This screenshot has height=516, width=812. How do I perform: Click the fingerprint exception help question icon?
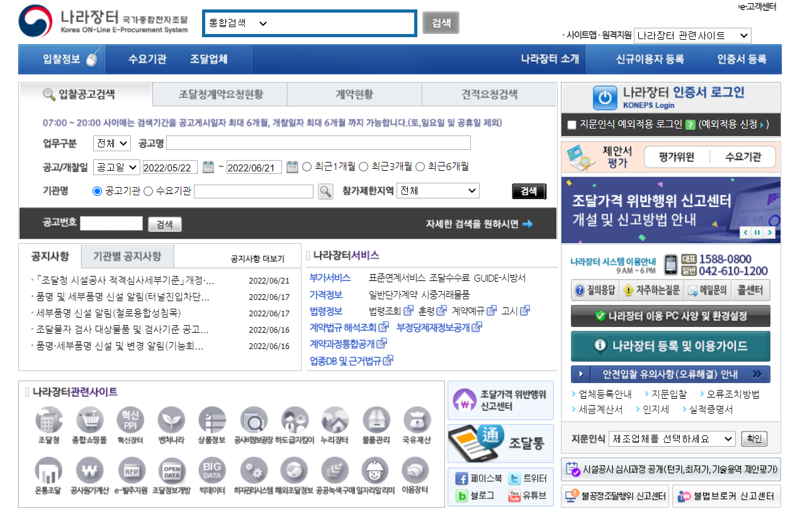point(690,125)
